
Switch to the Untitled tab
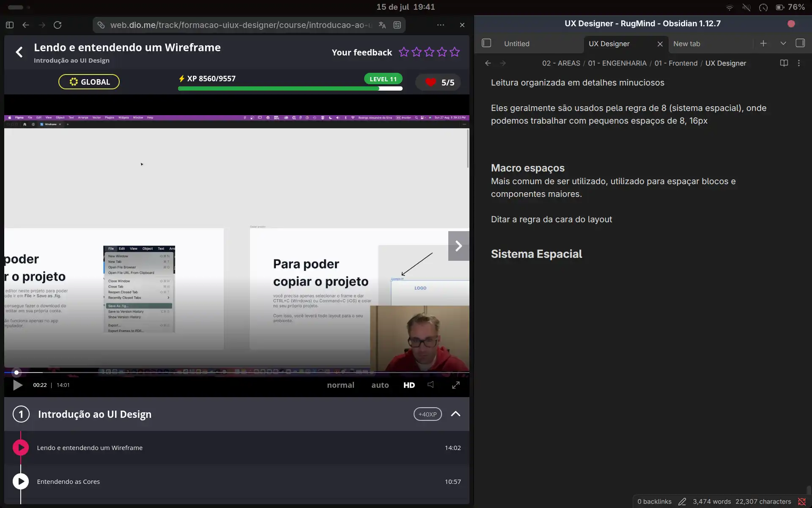[517, 44]
